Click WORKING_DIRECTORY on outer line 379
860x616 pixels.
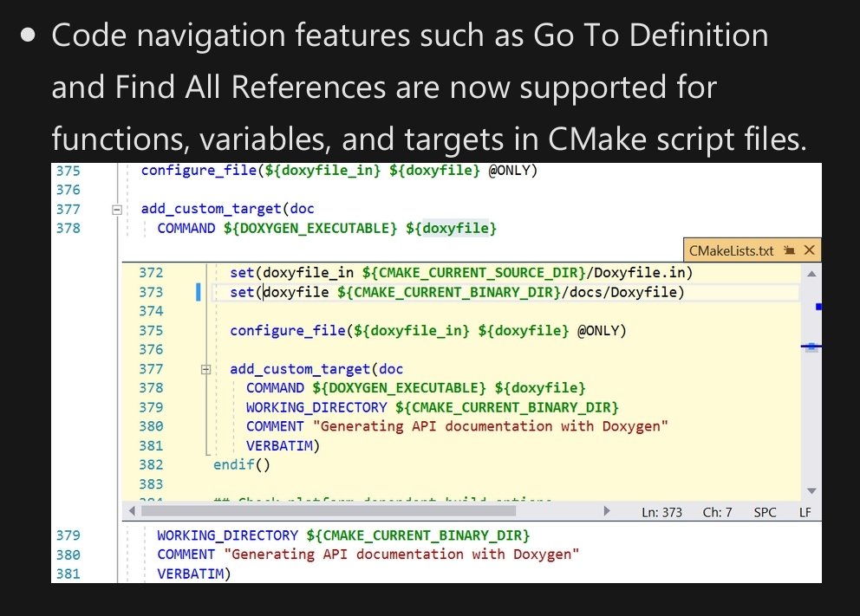[x=228, y=535]
